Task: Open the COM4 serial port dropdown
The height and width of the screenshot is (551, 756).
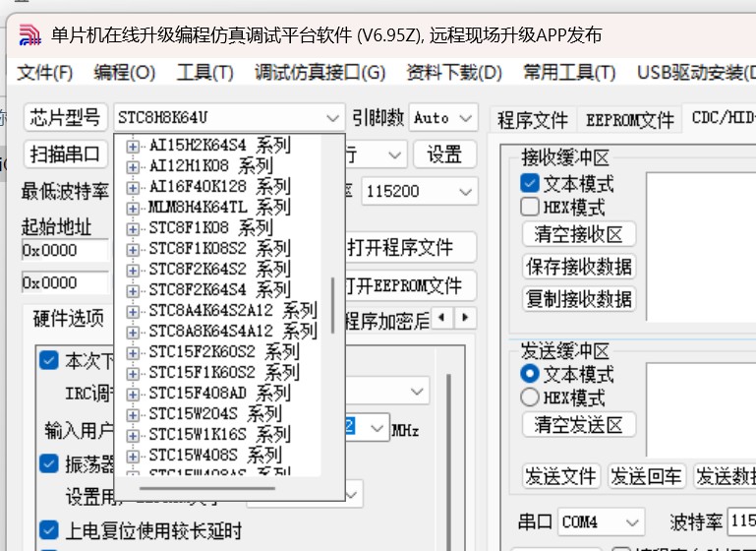Action: pyautogui.click(x=600, y=521)
